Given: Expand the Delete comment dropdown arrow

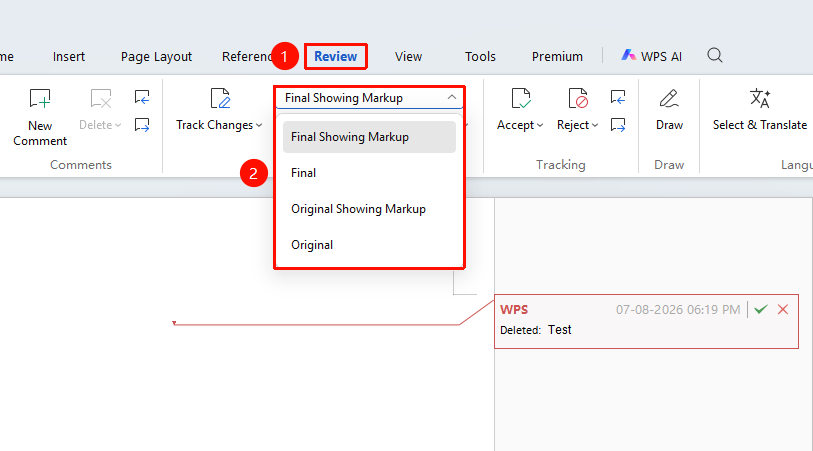Looking at the screenshot, I should tap(118, 125).
